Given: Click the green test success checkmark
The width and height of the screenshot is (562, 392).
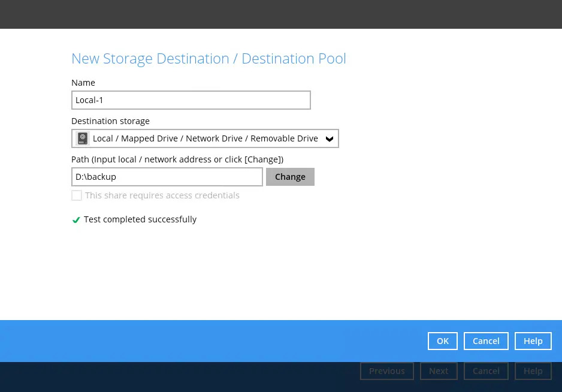Looking at the screenshot, I should tap(76, 220).
